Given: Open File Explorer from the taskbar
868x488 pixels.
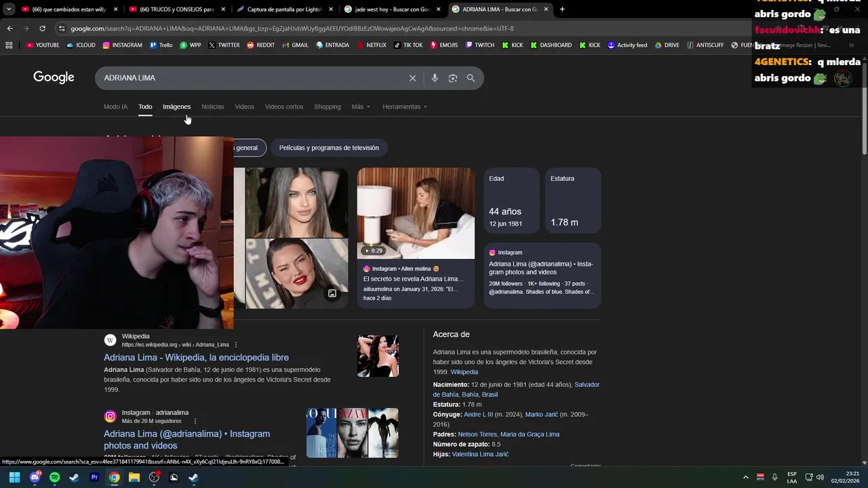Looking at the screenshot, I should (134, 477).
